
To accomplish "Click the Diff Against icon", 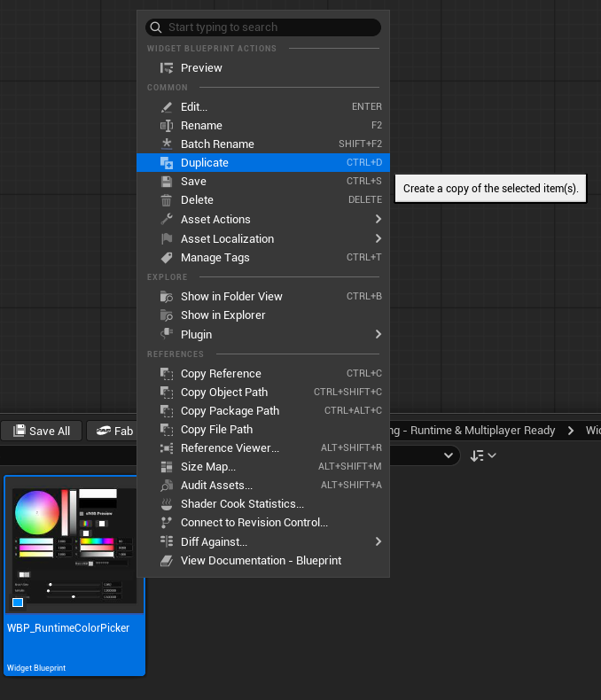I will click(167, 541).
